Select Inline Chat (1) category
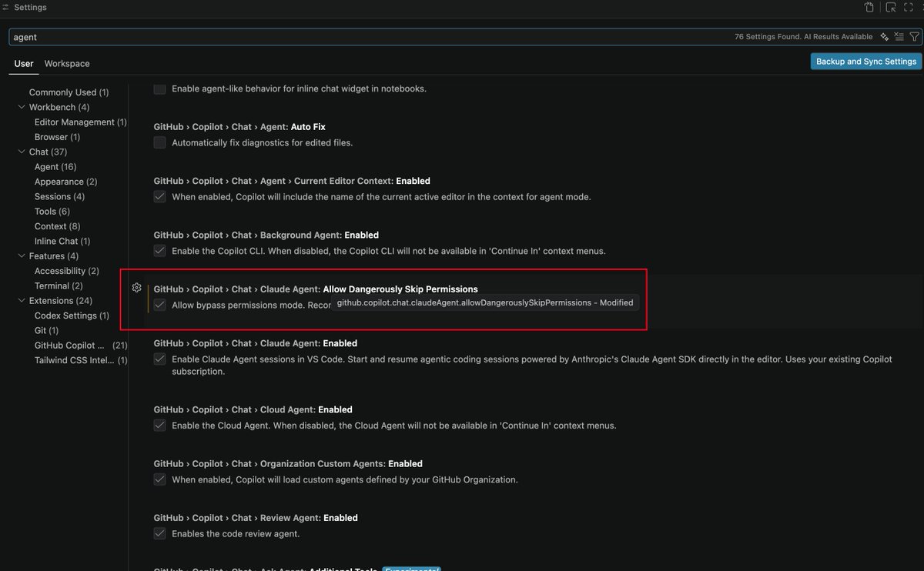Screen dimensions: 924x571 tap(62, 241)
